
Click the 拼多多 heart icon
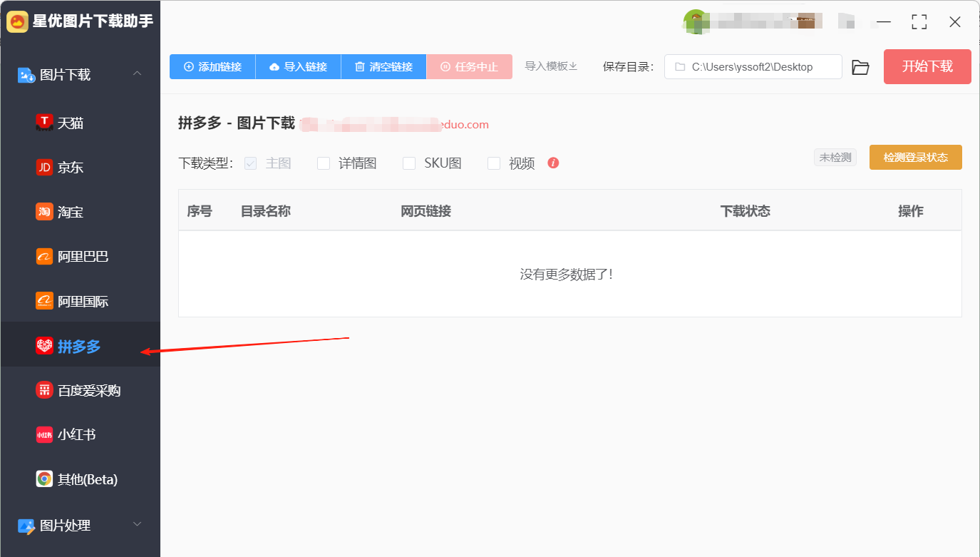pos(44,346)
